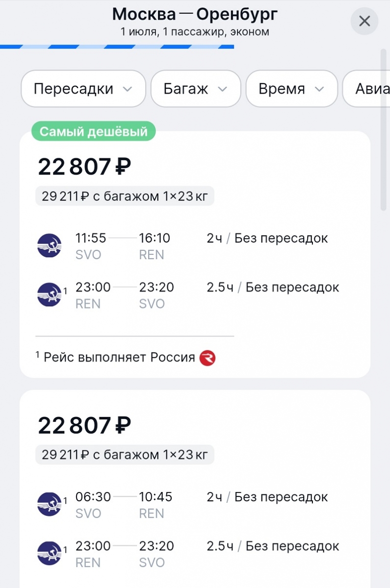Click the vertical scrollbar on the right
390x588 pixels.
384,130
